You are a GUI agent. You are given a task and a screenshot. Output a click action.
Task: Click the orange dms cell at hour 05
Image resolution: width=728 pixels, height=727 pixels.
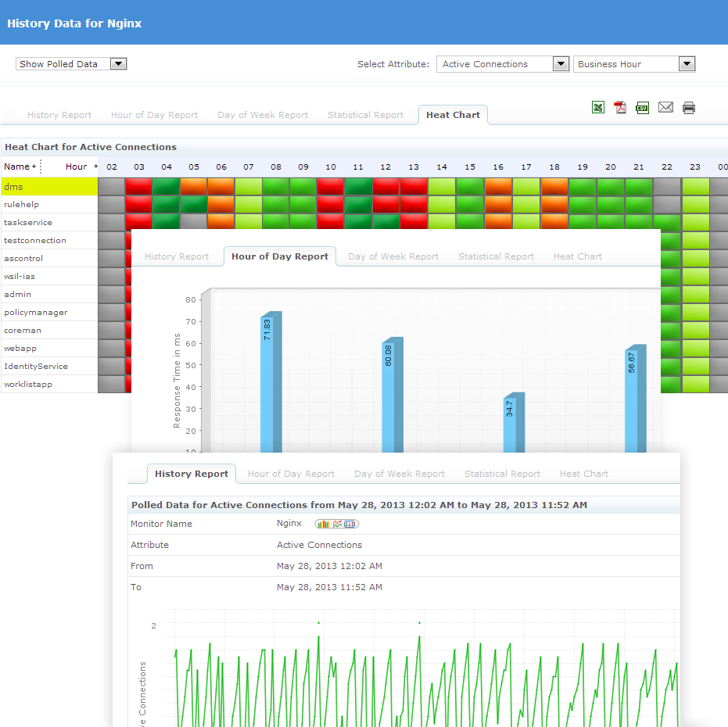[x=194, y=187]
